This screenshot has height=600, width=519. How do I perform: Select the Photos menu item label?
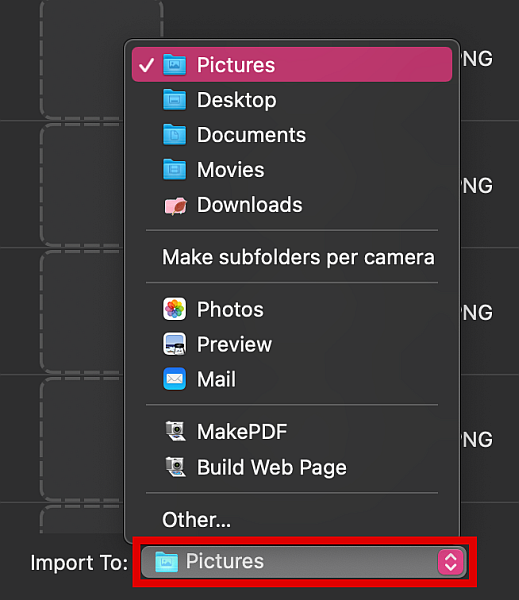230,309
